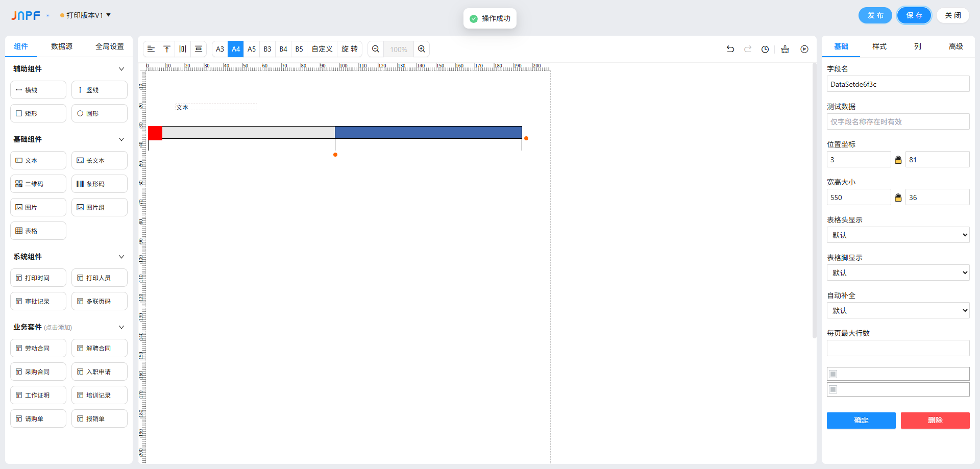Switch to the 样式 tab
The height and width of the screenshot is (469, 980).
(x=879, y=46)
